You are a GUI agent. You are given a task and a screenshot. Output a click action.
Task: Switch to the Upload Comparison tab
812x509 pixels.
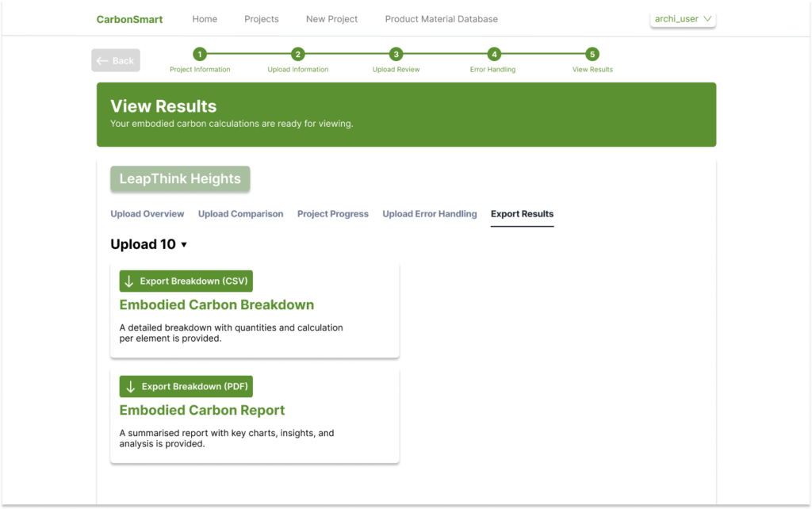(240, 213)
